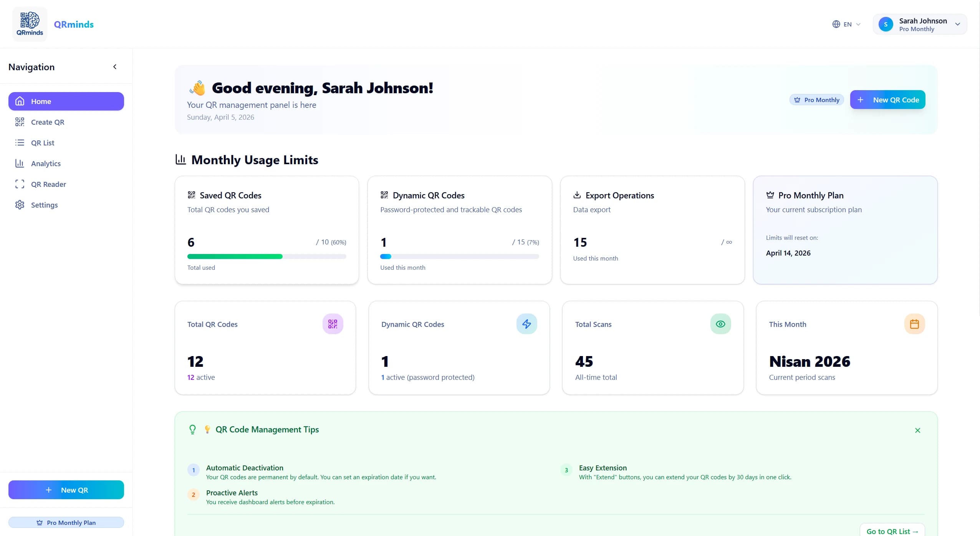Click the New QR Code button
Viewport: 980px width, 536px height.
(887, 99)
